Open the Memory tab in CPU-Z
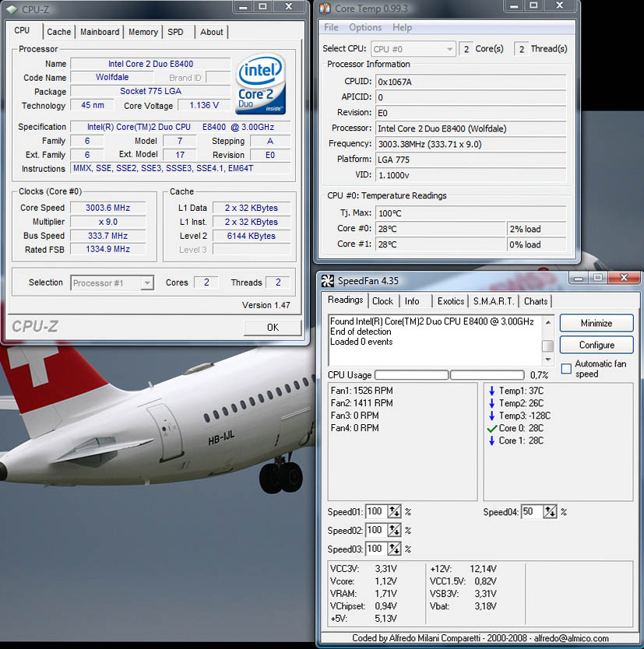644x649 pixels. tap(143, 32)
